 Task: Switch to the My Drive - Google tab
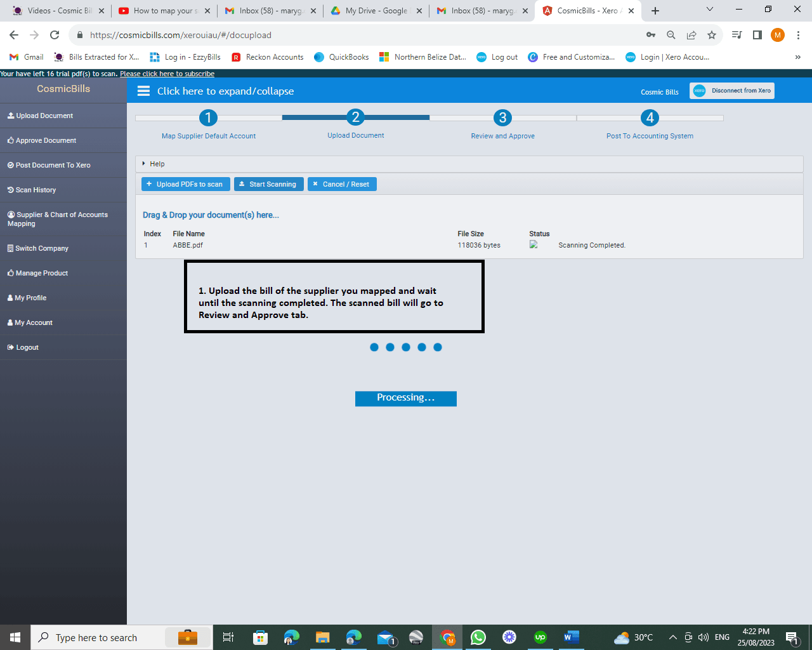(376, 11)
